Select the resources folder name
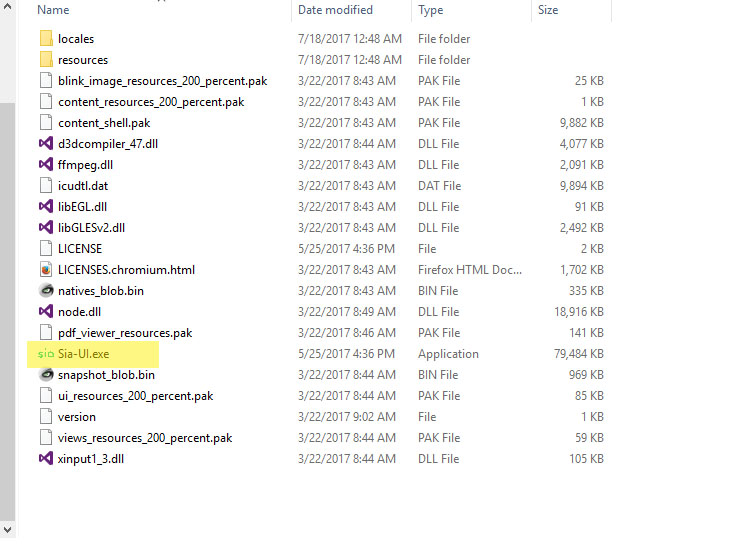The height and width of the screenshot is (552, 733). [x=83, y=60]
